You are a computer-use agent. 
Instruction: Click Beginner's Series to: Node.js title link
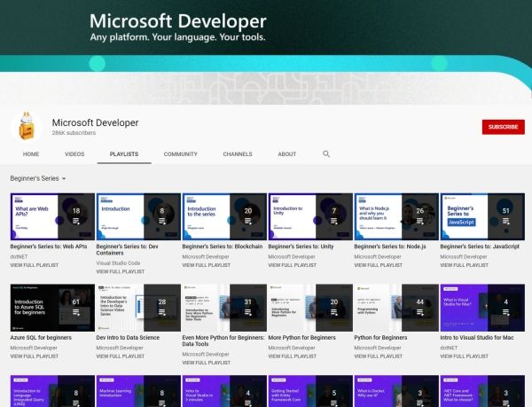pyautogui.click(x=395, y=247)
